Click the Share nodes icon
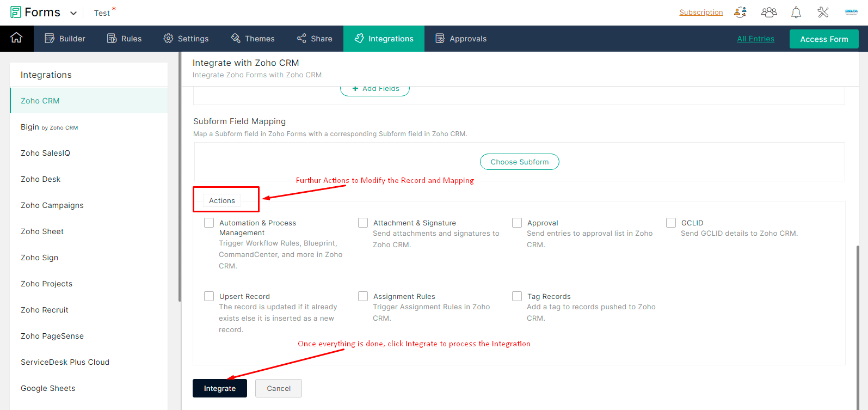Viewport: 868px width, 410px height. pyautogui.click(x=301, y=38)
